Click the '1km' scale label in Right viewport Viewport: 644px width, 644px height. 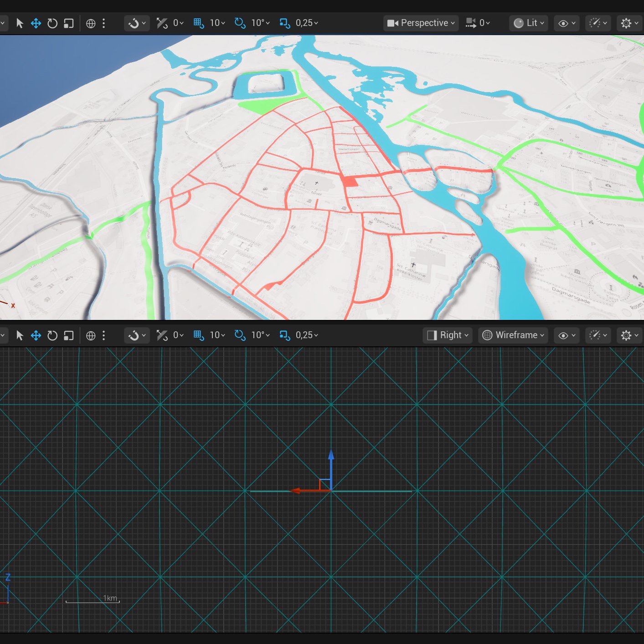(x=110, y=598)
